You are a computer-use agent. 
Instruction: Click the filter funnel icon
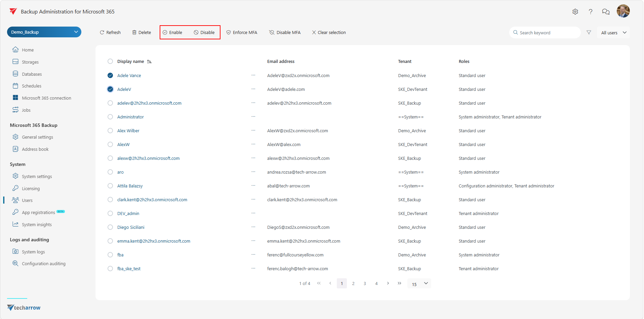pos(589,32)
